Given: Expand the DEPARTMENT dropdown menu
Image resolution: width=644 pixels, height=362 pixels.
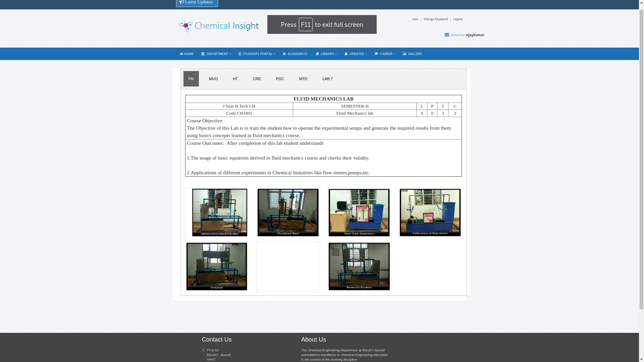Looking at the screenshot, I should point(216,54).
